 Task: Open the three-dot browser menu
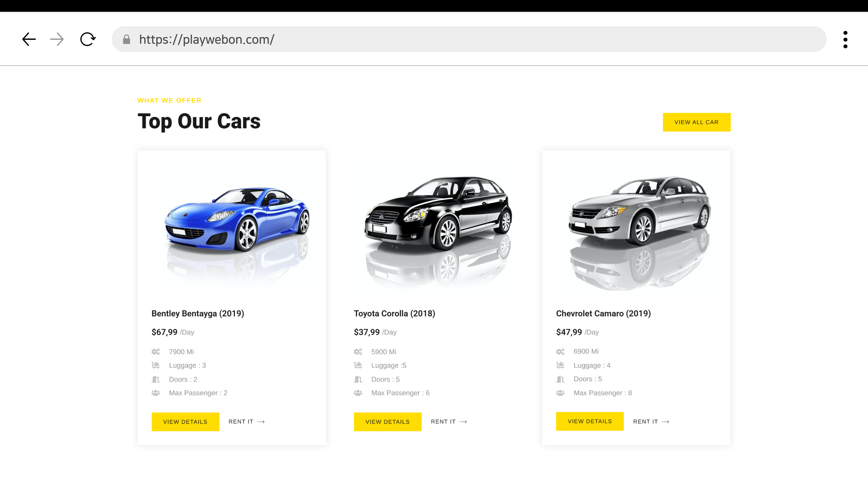(845, 39)
